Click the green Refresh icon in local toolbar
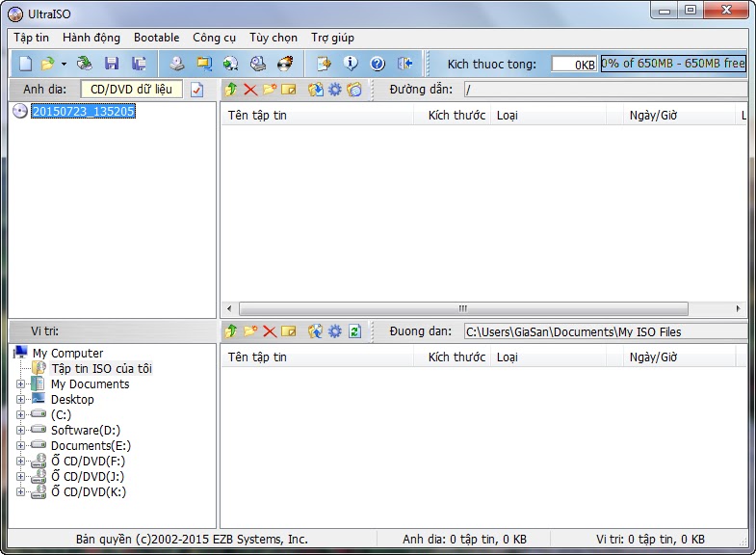756x555 pixels. [354, 331]
